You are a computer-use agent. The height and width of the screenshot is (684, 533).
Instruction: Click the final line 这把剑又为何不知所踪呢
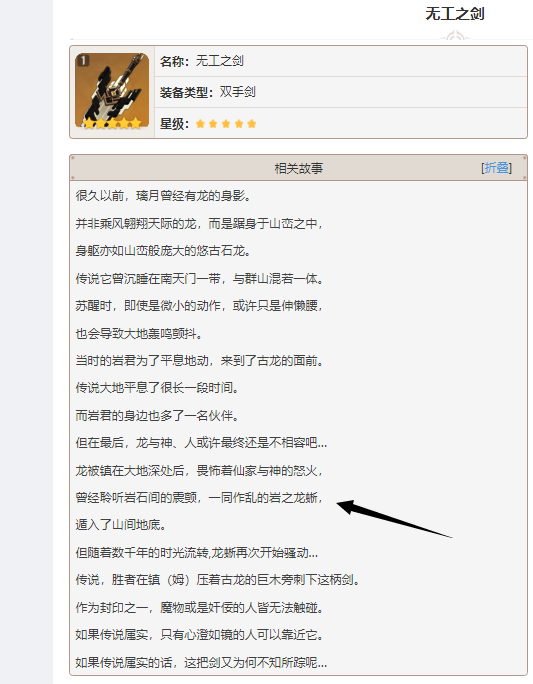click(x=201, y=663)
